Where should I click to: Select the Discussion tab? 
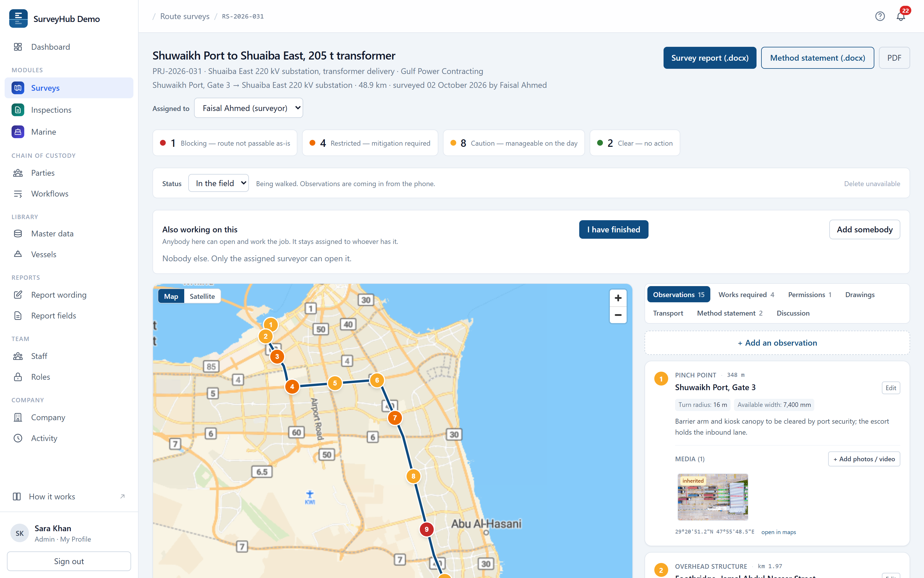pos(793,313)
